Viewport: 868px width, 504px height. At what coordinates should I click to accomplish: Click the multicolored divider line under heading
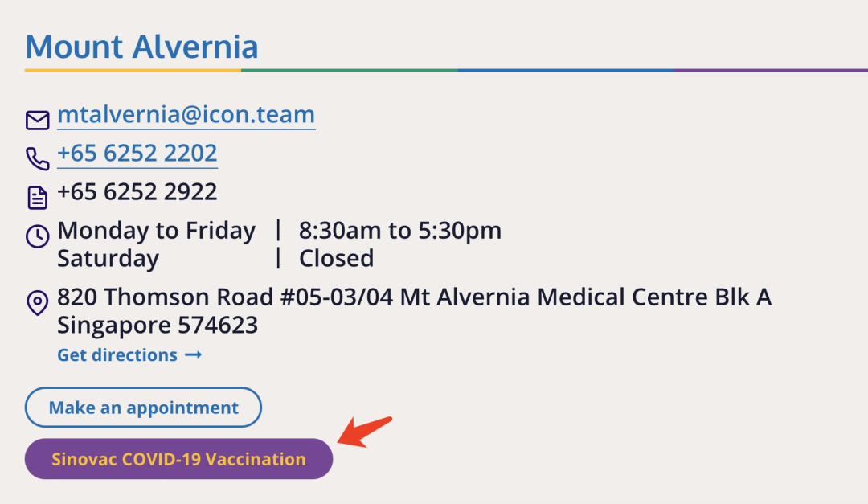click(x=446, y=71)
